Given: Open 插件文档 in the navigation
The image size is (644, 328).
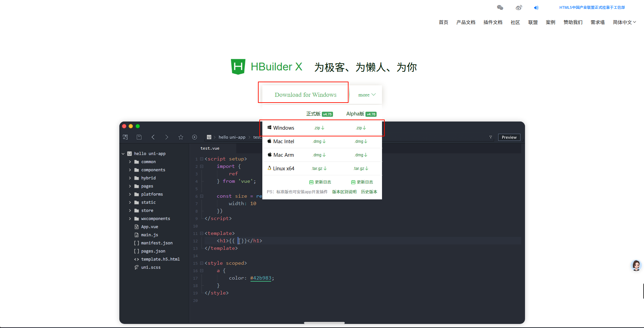Looking at the screenshot, I should click(493, 22).
